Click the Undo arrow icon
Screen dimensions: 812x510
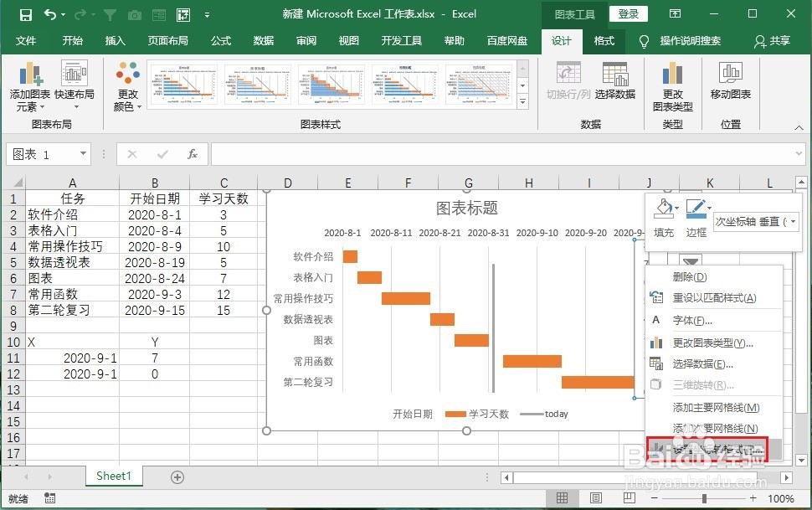pyautogui.click(x=50, y=14)
